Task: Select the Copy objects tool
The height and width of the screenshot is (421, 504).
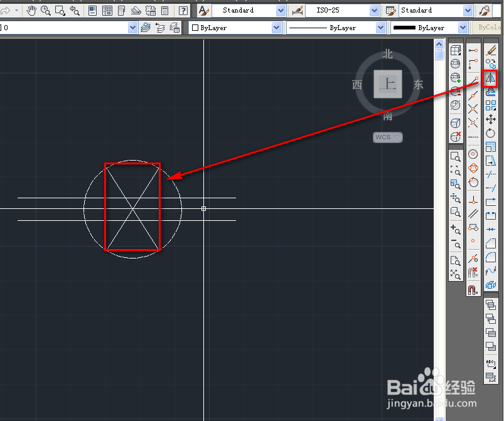Action: [x=491, y=64]
